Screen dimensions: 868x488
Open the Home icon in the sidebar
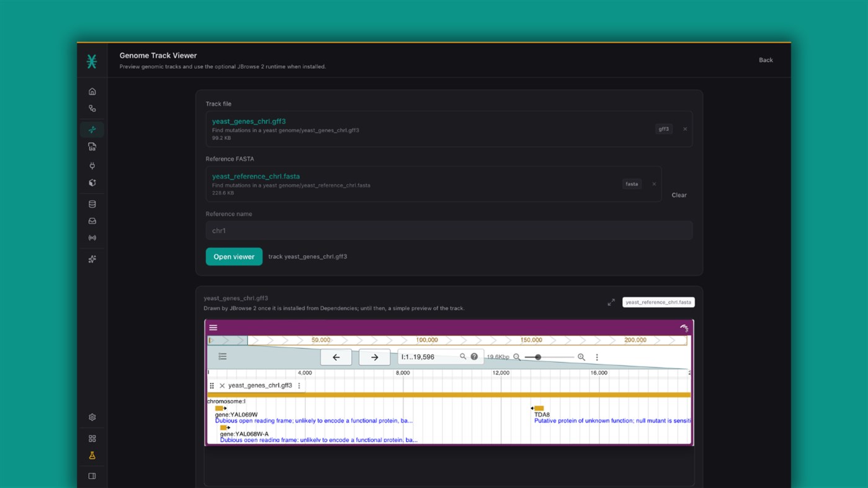coord(92,92)
